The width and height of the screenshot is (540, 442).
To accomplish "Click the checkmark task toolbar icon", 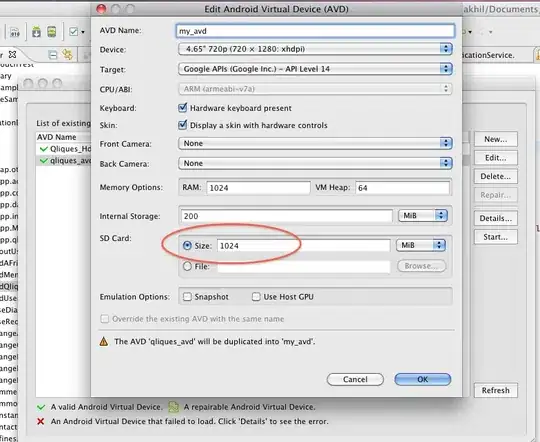I will 73,32.
